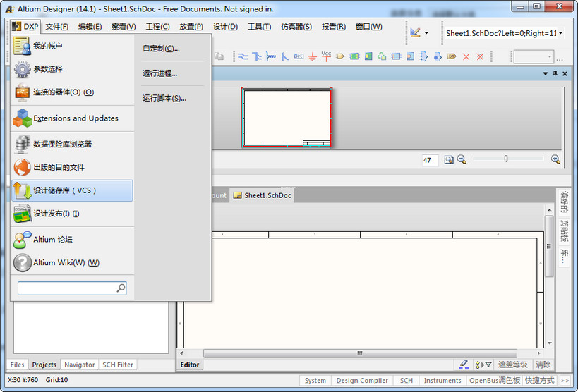This screenshot has height=392, width=578.
Task: Select the Place Net Label tool
Action: click(x=299, y=56)
